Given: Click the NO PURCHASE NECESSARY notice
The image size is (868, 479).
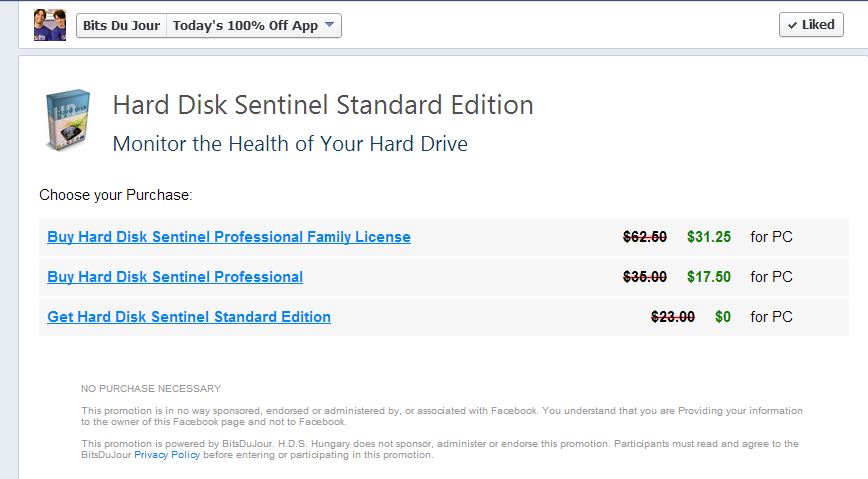Looking at the screenshot, I should (151, 388).
